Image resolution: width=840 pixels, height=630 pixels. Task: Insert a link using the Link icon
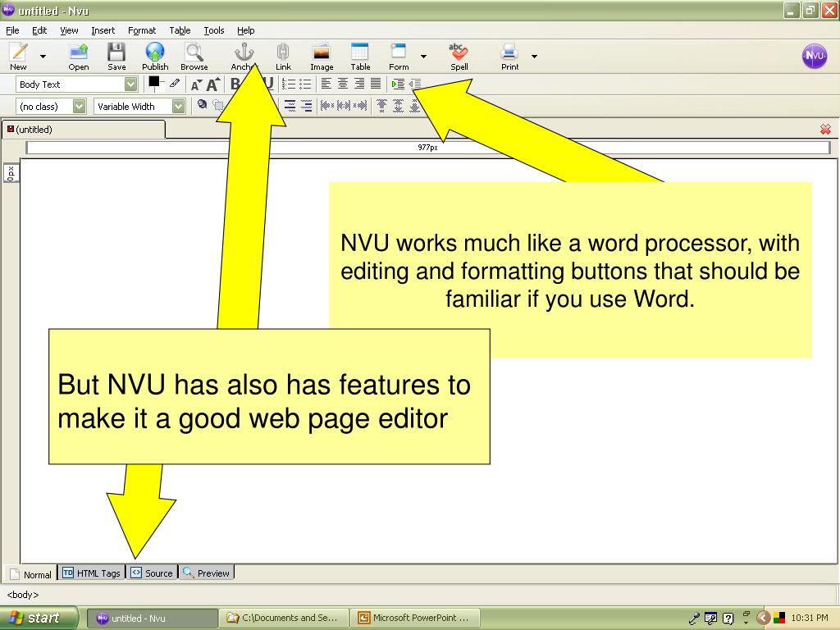point(283,57)
